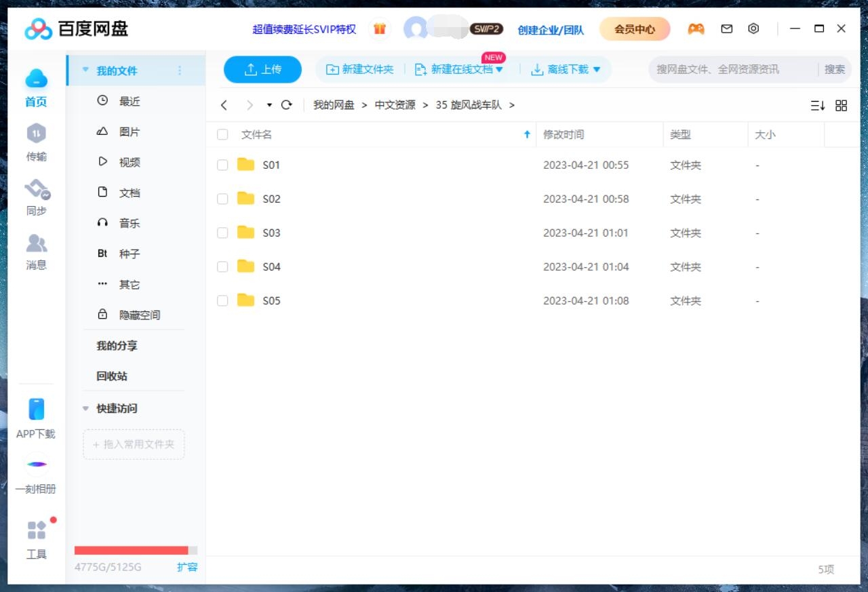The height and width of the screenshot is (592, 868).
Task: Check the select-all box in the header row
Action: coord(222,134)
